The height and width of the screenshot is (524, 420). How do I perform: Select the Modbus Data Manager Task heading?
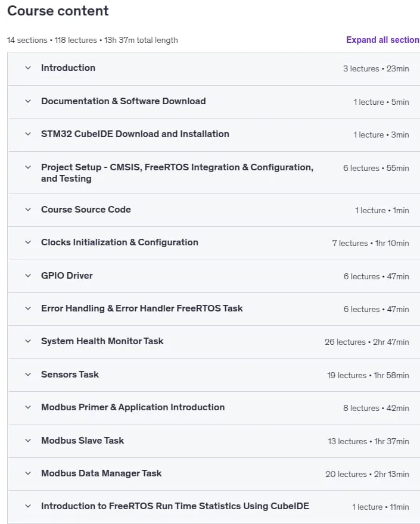(x=101, y=473)
